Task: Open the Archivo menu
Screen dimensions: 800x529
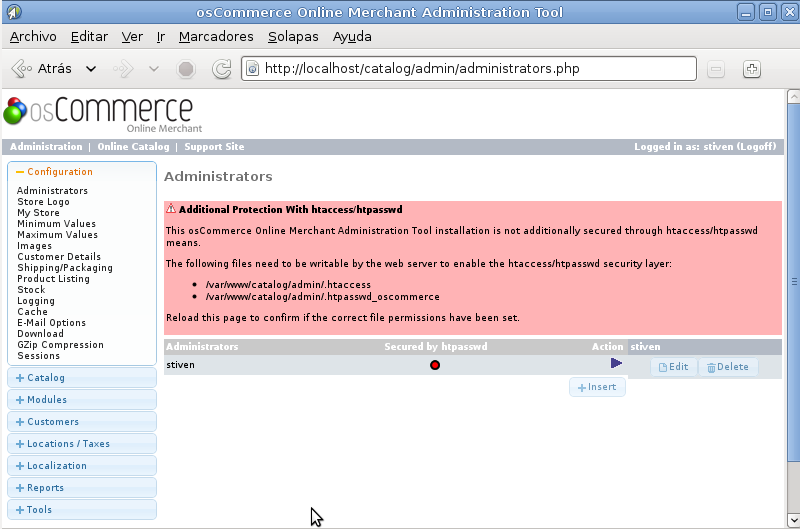Action: click(33, 37)
